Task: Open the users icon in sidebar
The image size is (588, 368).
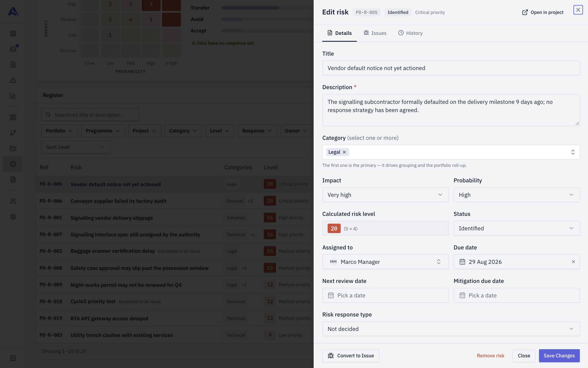Action: point(13,201)
